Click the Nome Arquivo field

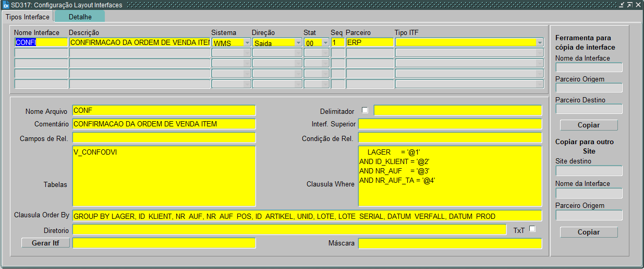164,110
